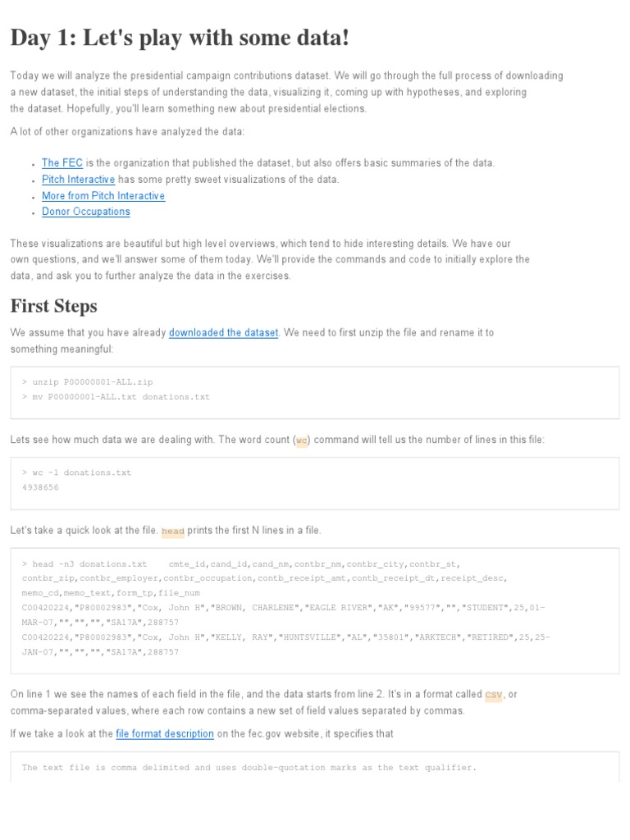Follow the "Donor Occupations" link
The width and height of the screenshot is (630, 840).
(x=86, y=212)
